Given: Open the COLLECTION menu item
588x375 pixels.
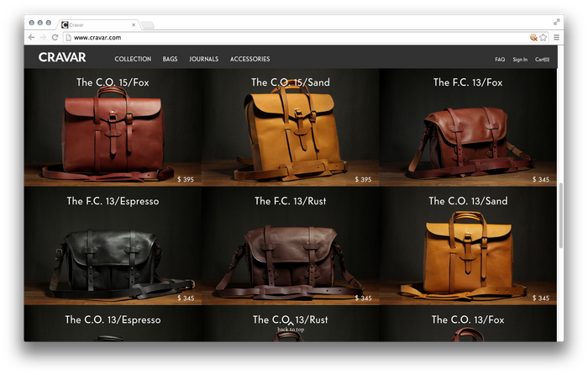Looking at the screenshot, I should point(133,59).
